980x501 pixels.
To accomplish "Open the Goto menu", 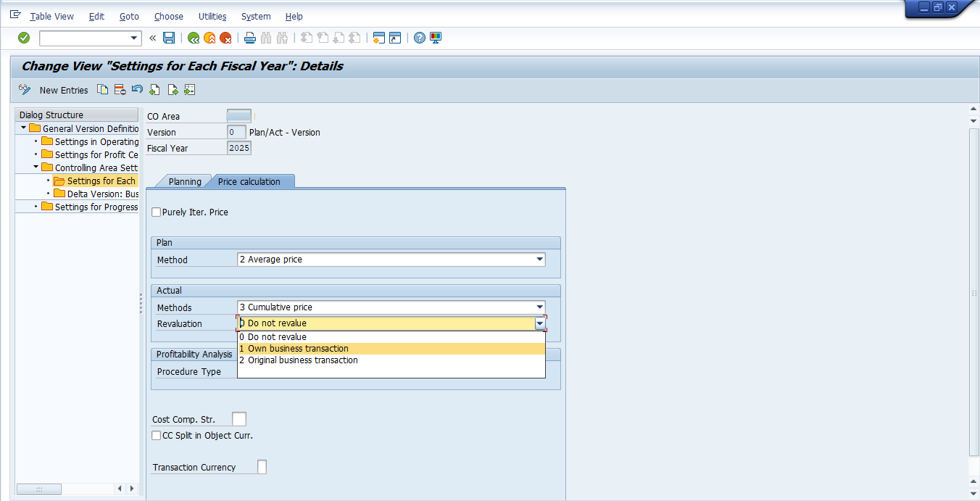I will [129, 16].
